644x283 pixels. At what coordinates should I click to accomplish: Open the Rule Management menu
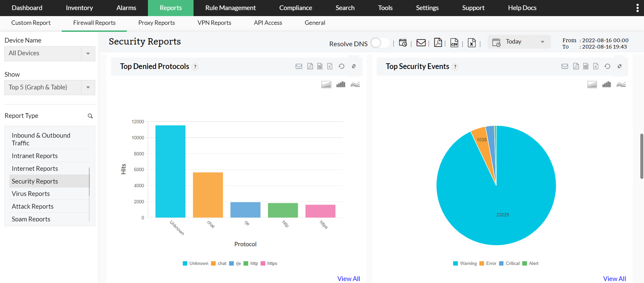230,8
